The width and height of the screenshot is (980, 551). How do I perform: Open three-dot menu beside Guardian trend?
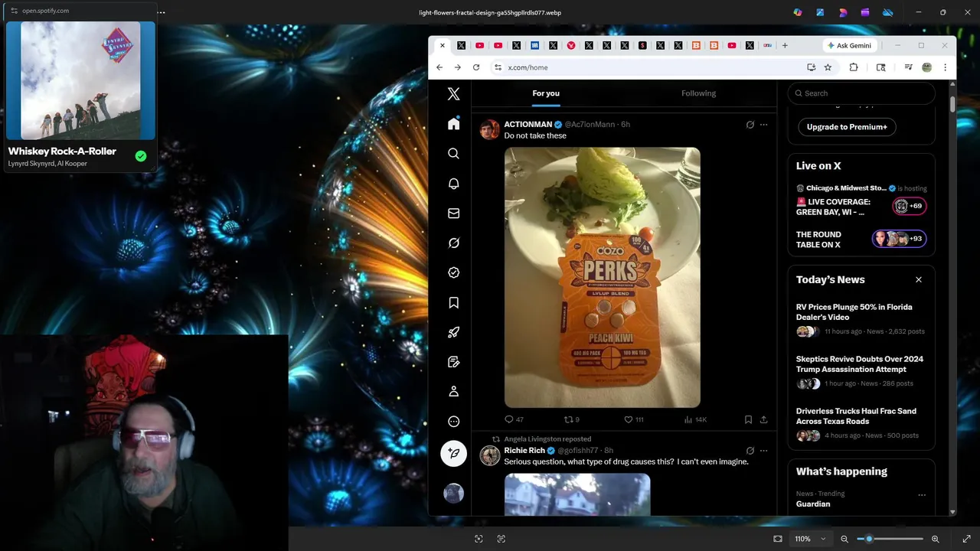point(922,495)
